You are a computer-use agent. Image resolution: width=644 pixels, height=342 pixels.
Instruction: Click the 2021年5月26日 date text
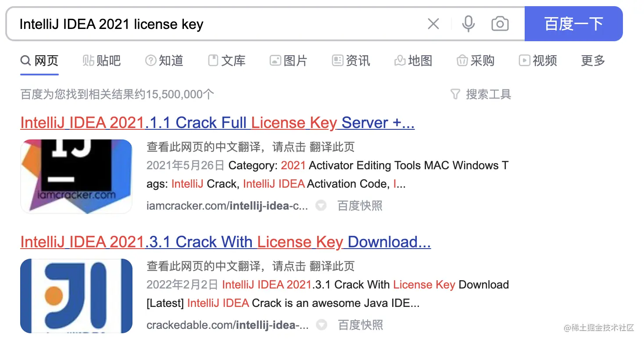[x=186, y=165]
